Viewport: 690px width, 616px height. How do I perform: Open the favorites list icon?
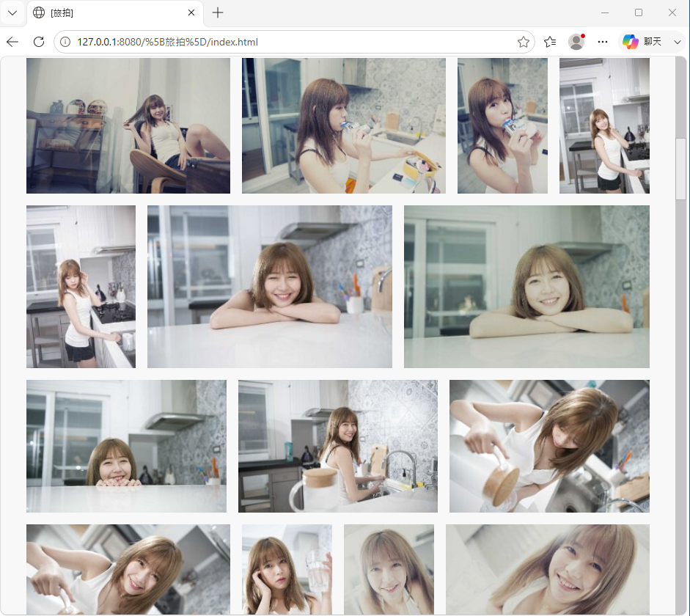(x=550, y=42)
